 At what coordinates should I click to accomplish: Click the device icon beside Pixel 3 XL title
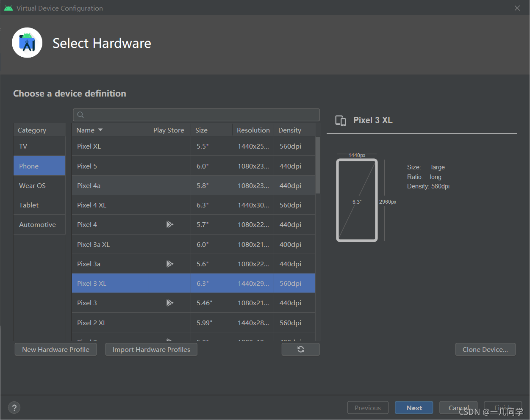pos(341,121)
